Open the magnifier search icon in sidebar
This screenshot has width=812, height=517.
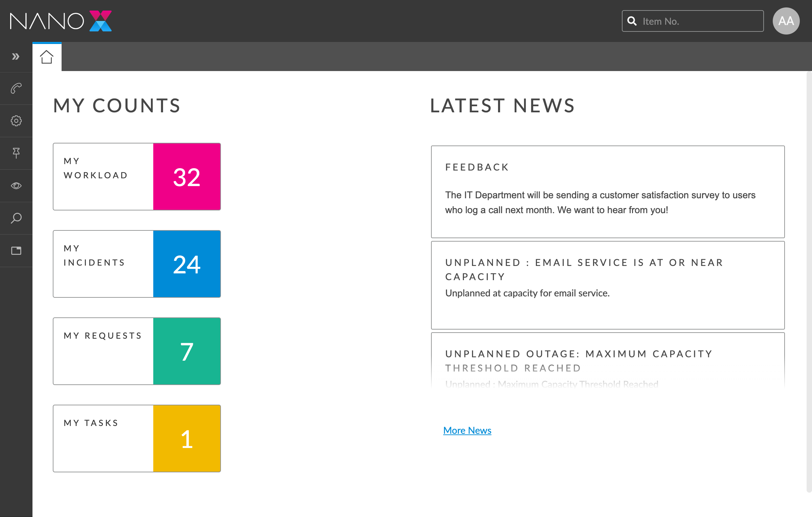(16, 218)
